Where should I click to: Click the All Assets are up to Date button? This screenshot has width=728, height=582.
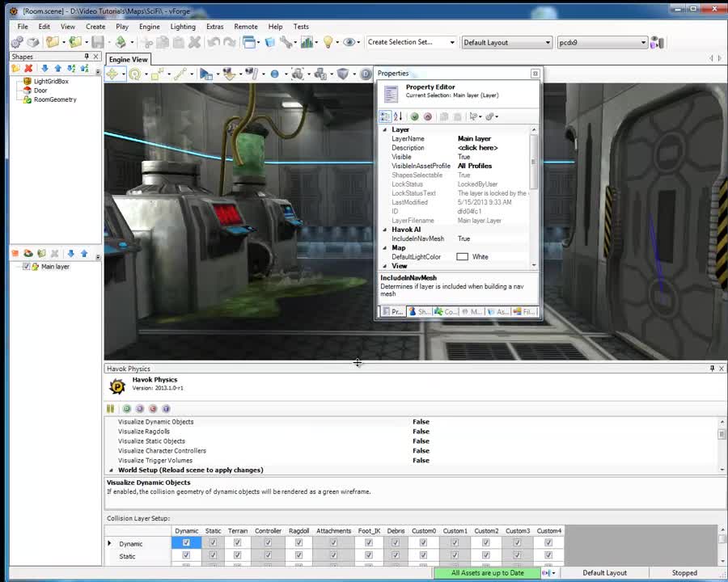488,572
